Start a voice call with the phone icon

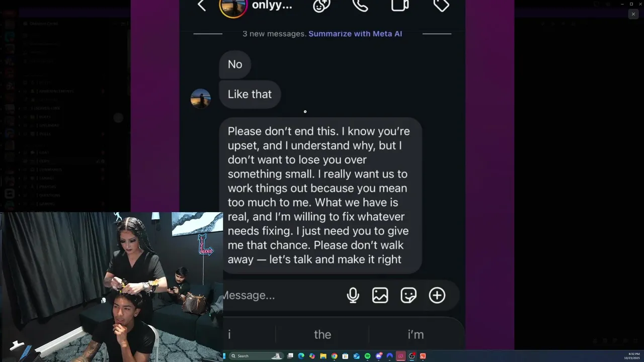click(x=360, y=5)
